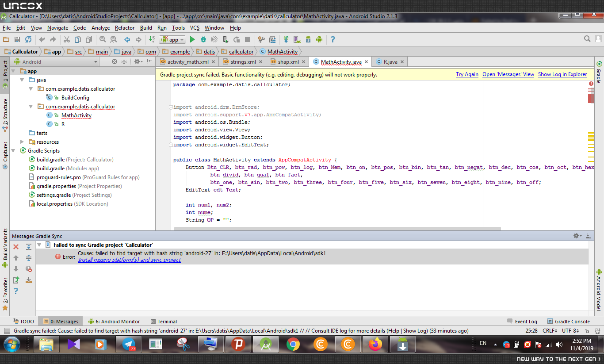Image resolution: width=604 pixels, height=364 pixels.
Task: Open the Gradle Console tool window
Action: click(x=569, y=322)
